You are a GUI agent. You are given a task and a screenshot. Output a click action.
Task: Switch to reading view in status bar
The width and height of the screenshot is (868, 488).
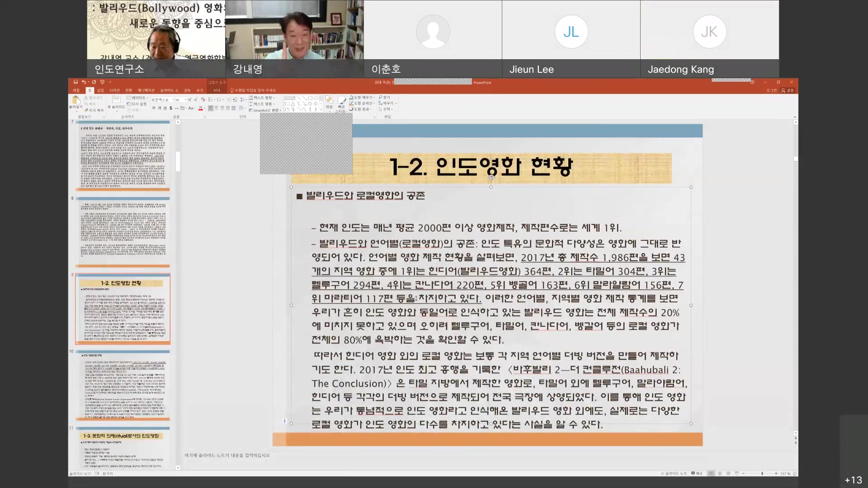point(728,473)
